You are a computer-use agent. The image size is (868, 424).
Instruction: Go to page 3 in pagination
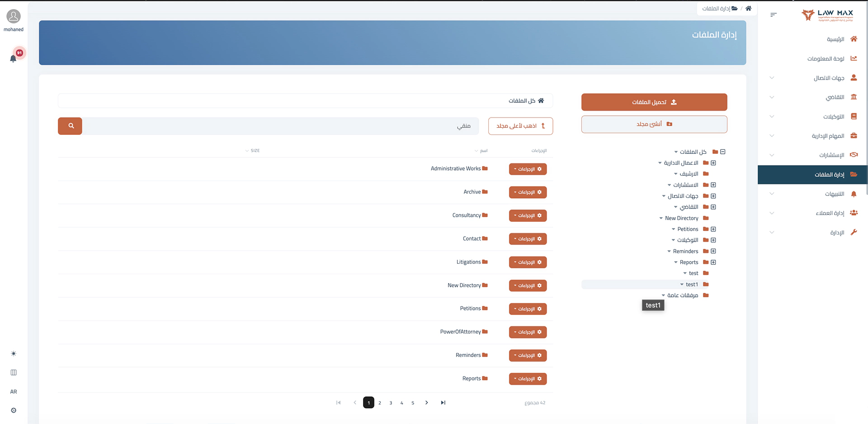(391, 403)
